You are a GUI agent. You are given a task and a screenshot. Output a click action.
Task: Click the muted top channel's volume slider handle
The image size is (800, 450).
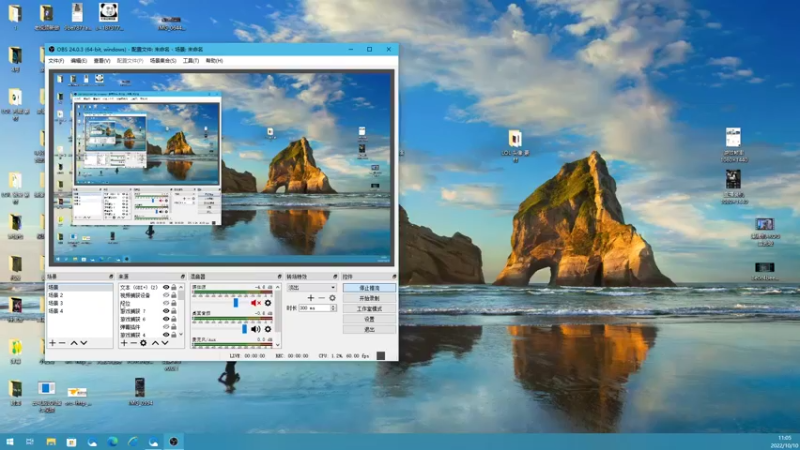pyautogui.click(x=236, y=303)
